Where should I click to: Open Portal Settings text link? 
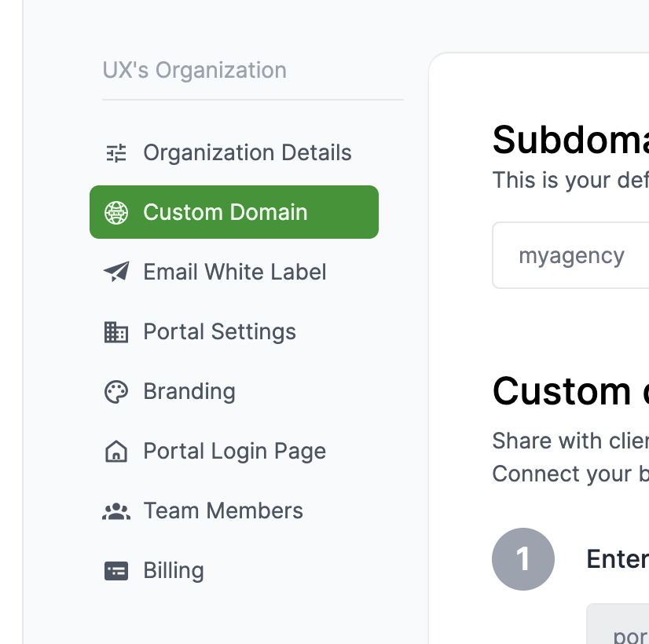point(219,331)
